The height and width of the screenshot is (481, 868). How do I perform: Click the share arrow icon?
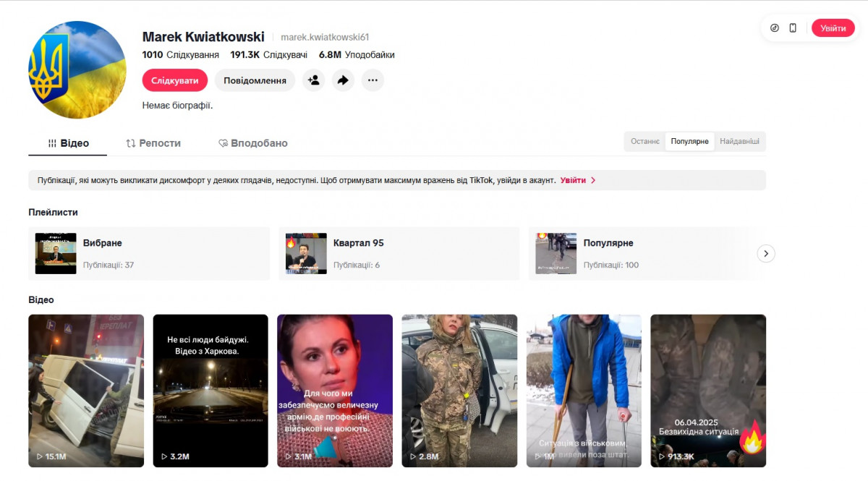343,80
